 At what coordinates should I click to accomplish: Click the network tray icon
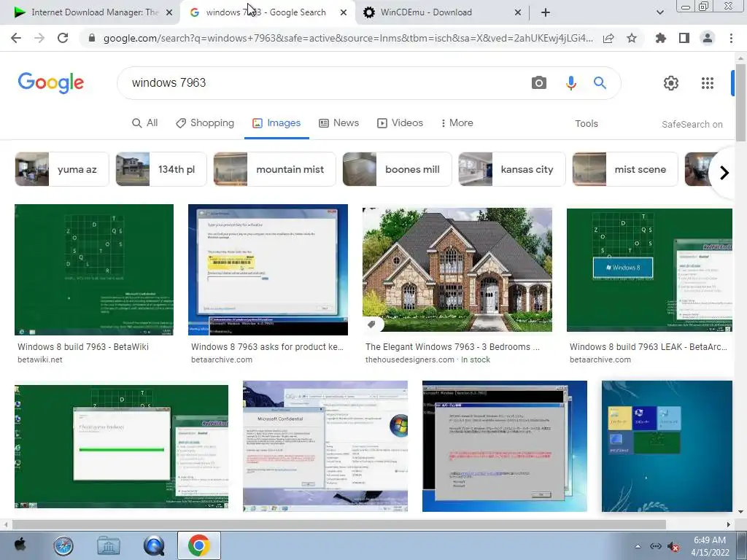coord(656,546)
